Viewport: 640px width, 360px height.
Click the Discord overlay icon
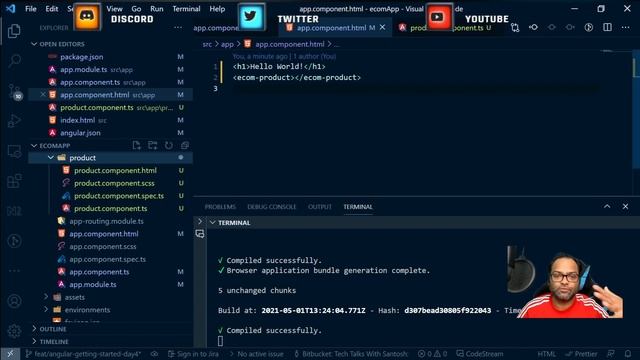pos(87,17)
